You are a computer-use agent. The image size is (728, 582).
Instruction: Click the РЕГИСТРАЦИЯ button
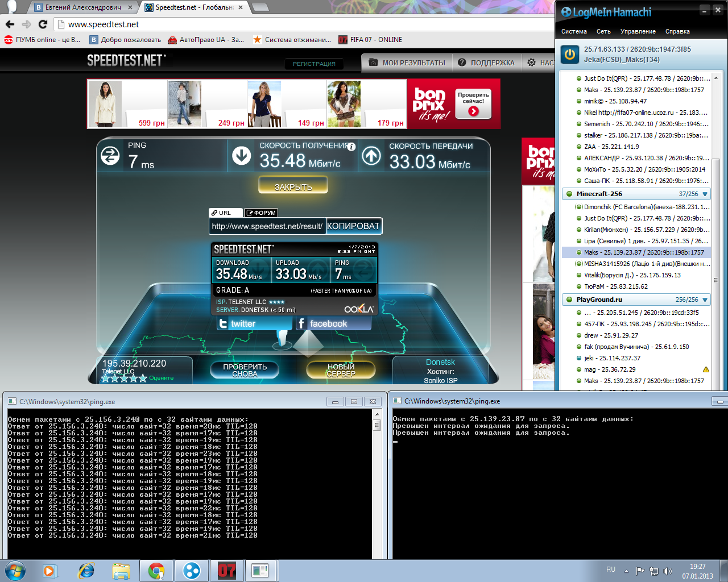tap(314, 64)
